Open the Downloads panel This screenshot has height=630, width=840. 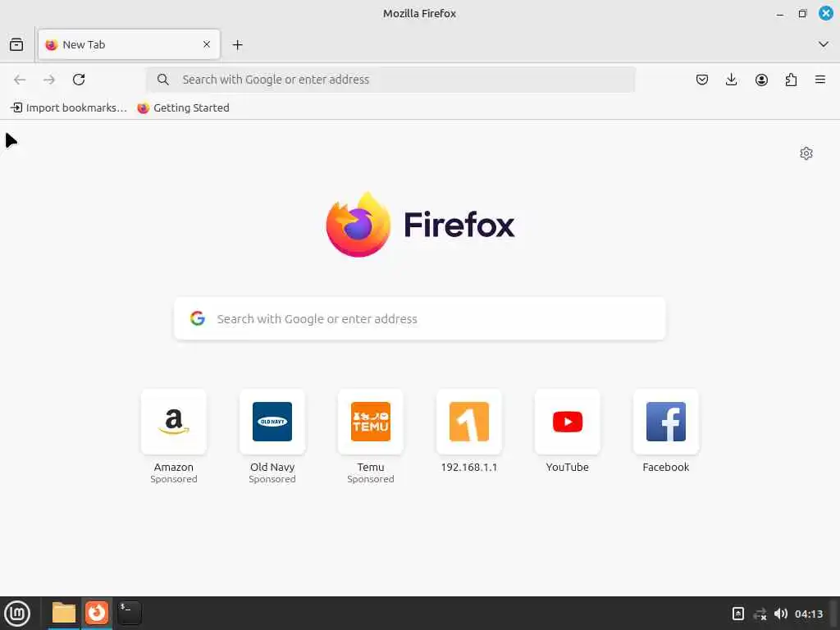coord(731,80)
